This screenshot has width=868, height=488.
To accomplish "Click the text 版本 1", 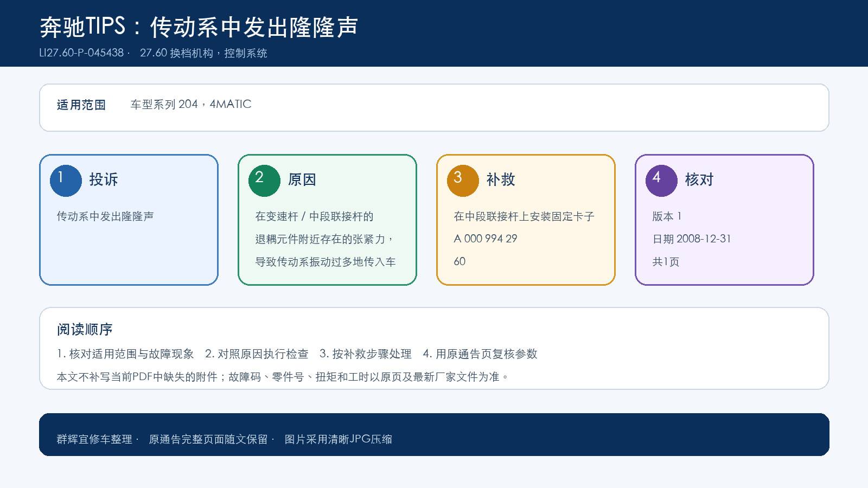I will click(667, 216).
